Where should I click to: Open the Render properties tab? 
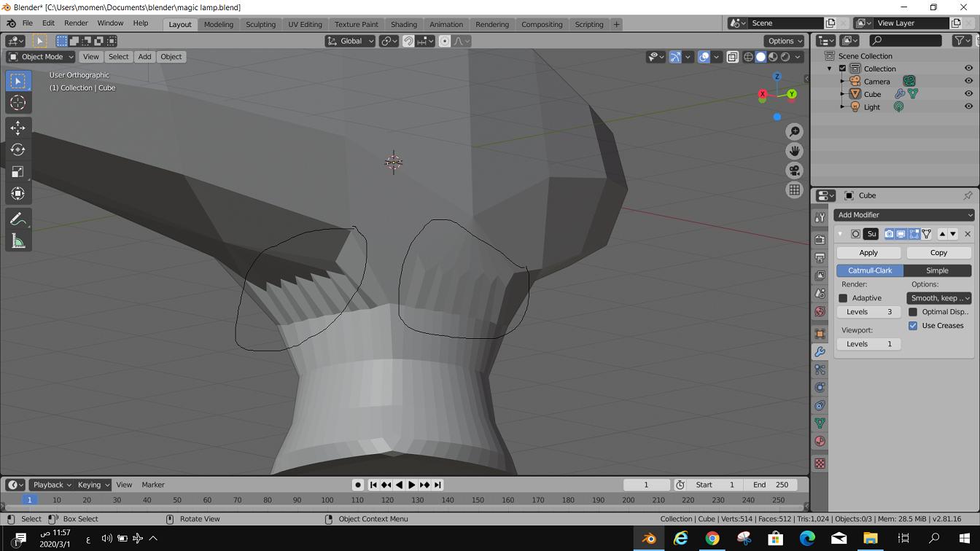(x=820, y=239)
